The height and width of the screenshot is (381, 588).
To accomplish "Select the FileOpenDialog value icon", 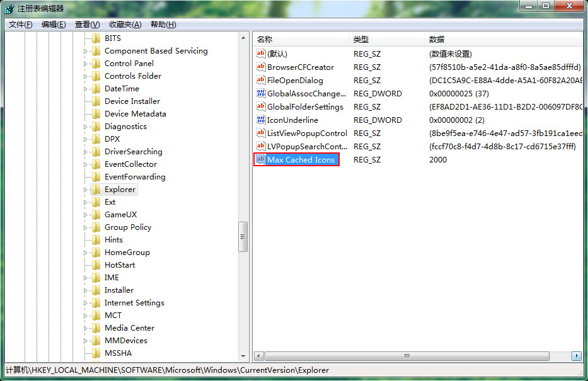I will [x=261, y=80].
